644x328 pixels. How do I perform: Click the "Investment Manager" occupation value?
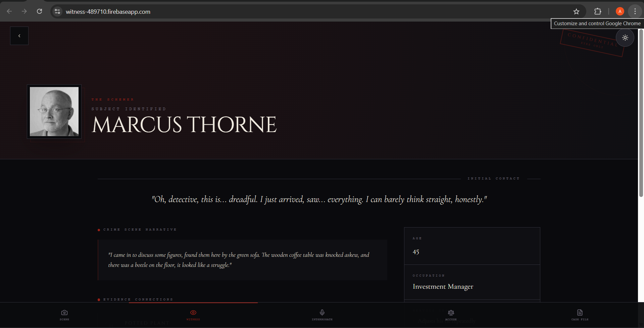click(443, 287)
